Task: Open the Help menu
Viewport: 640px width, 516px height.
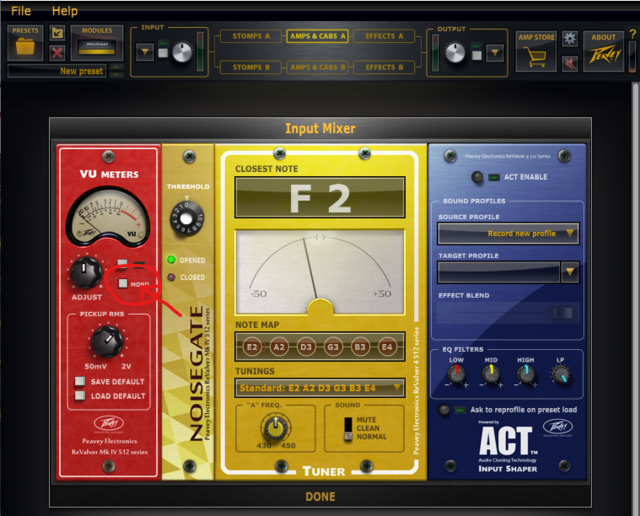Action: (x=64, y=11)
